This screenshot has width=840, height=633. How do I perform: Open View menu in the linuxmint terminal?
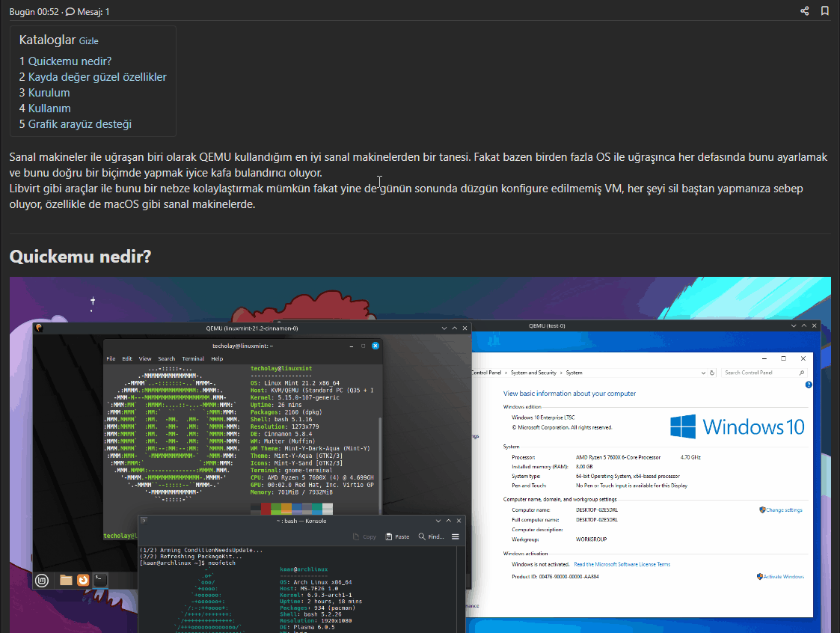tap(145, 358)
